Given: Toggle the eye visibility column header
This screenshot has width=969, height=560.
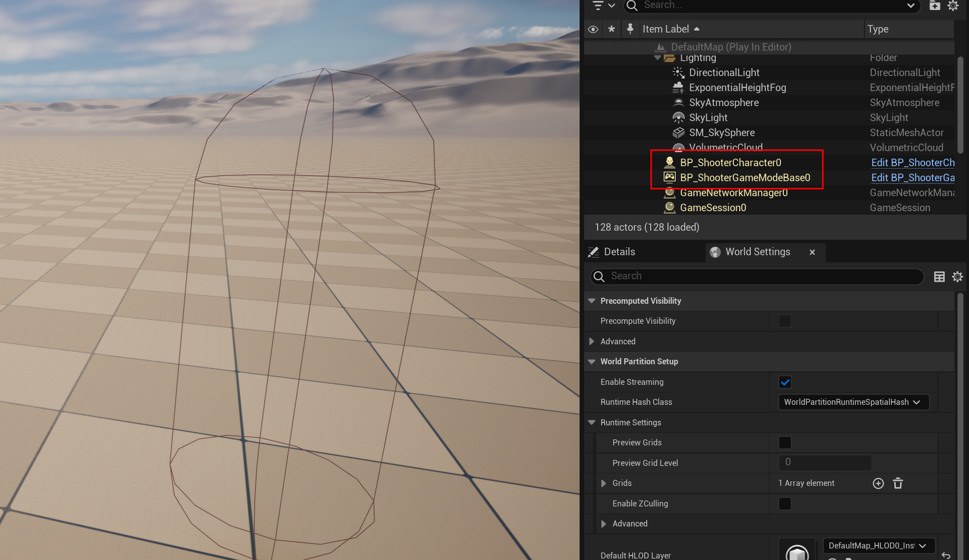Looking at the screenshot, I should 593,29.
